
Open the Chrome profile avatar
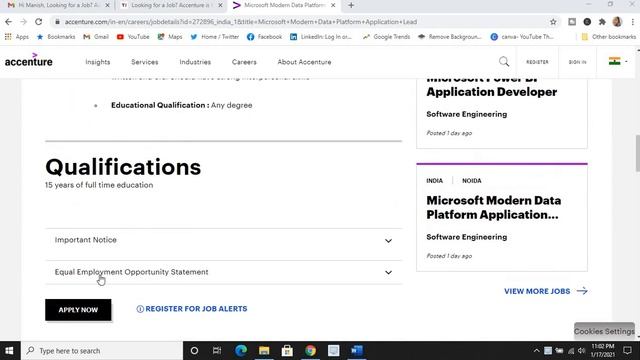pyautogui.click(x=617, y=22)
